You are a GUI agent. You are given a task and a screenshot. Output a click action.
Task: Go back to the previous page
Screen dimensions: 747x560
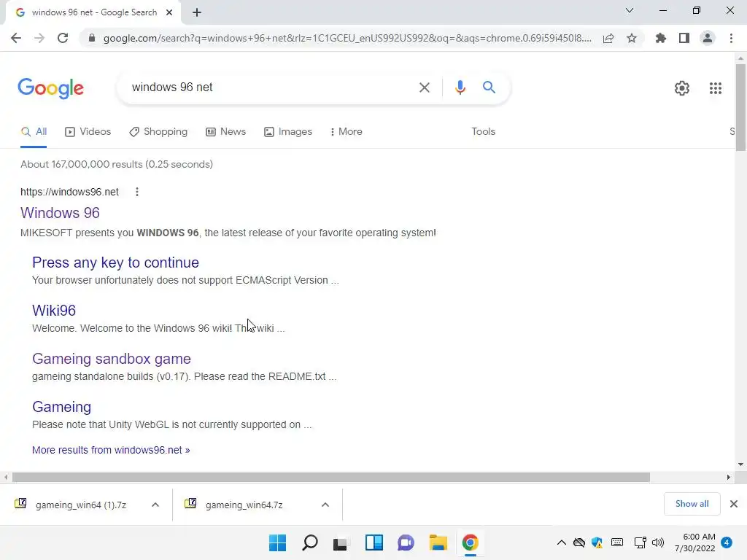(x=16, y=38)
